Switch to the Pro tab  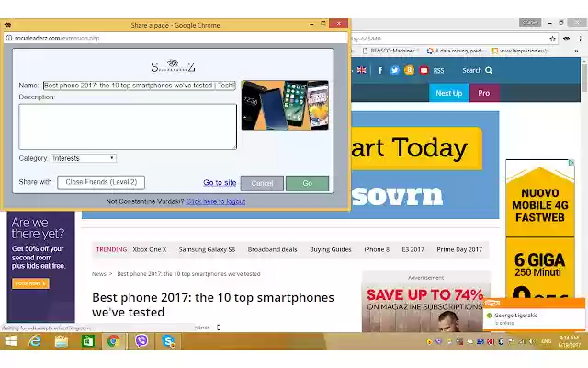tap(484, 93)
